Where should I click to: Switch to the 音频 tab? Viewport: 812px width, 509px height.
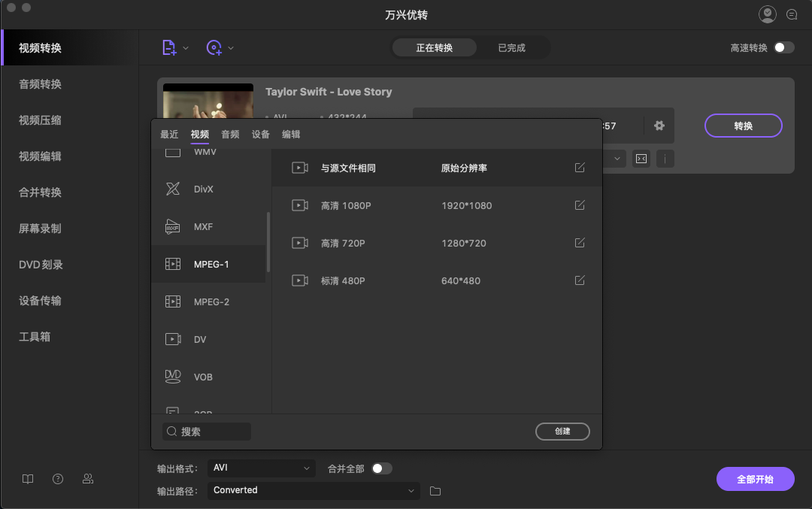point(229,134)
